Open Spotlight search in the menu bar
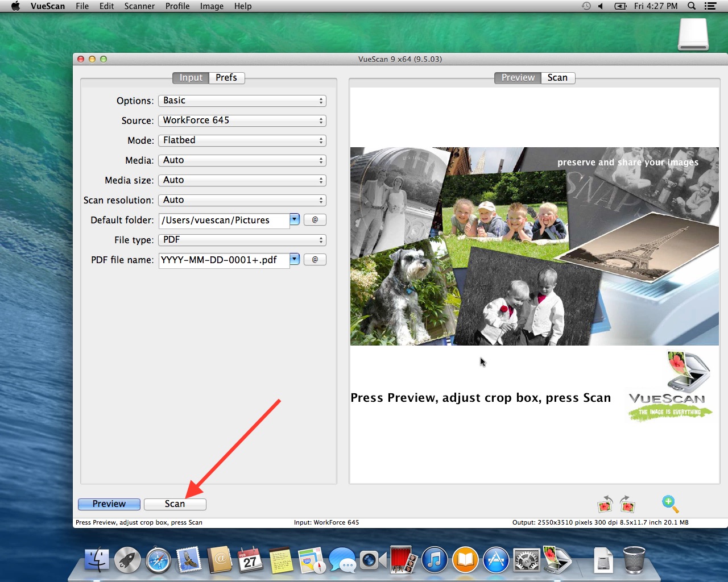This screenshot has width=728, height=582. coord(692,6)
